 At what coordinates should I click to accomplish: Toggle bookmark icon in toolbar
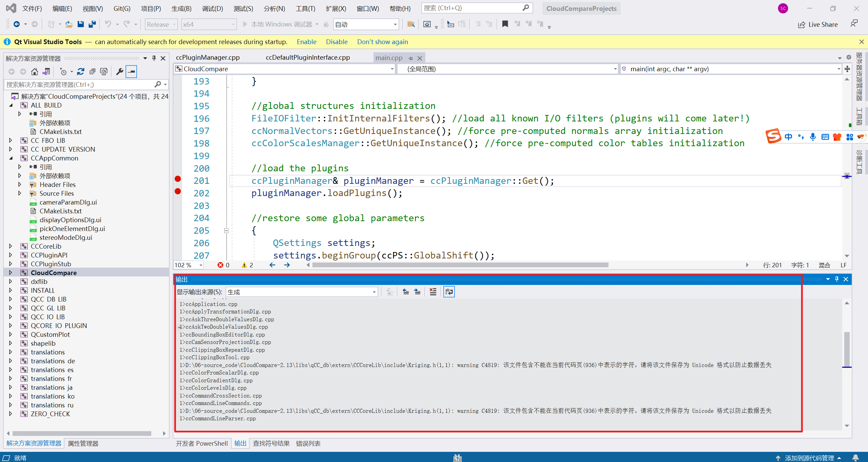[505, 24]
